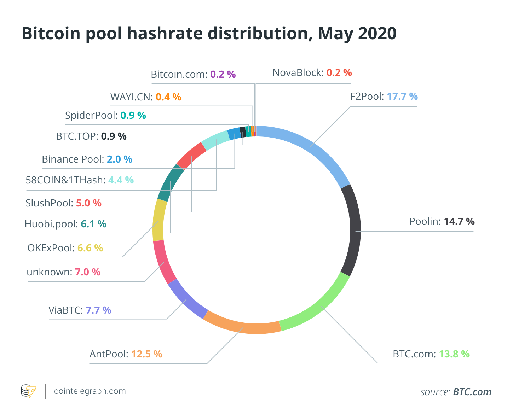Click the AntPool 12.5 % label
Screen dimensions: 513x420
[x=126, y=354]
